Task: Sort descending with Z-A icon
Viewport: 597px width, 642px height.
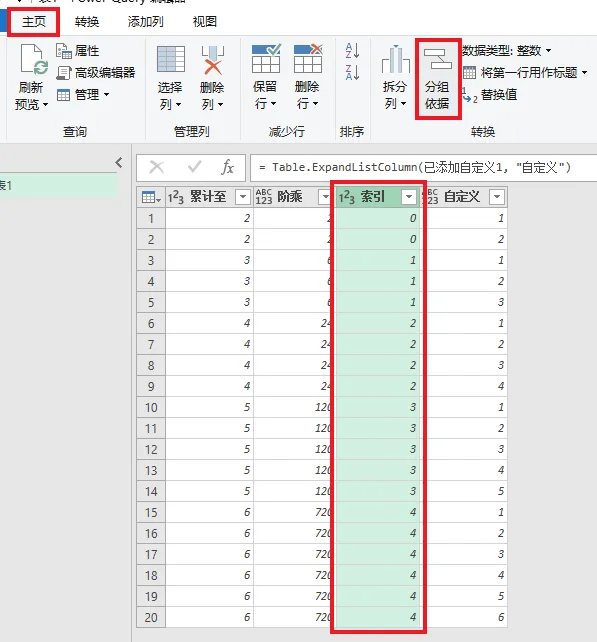Action: click(x=352, y=72)
